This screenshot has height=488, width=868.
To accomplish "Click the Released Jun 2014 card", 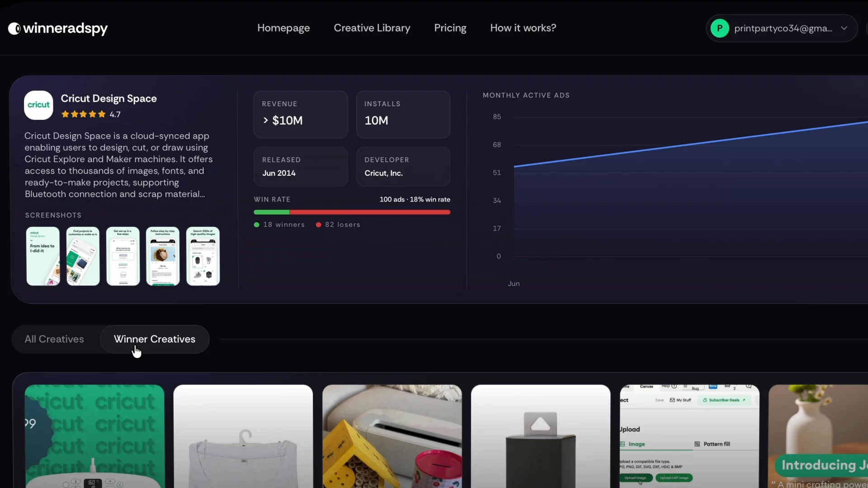I will pos(301,166).
